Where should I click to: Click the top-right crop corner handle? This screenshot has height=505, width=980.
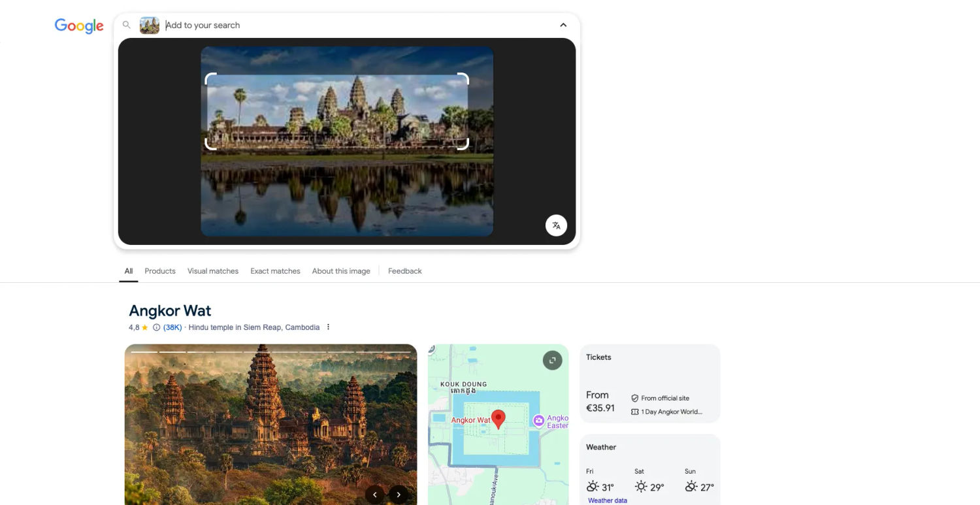(463, 78)
